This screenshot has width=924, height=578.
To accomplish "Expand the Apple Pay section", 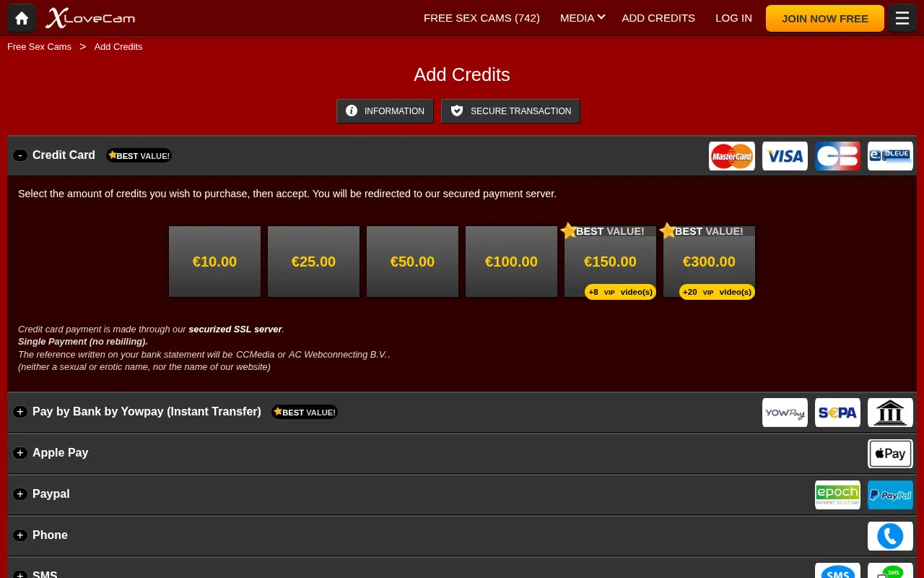I will click(20, 453).
